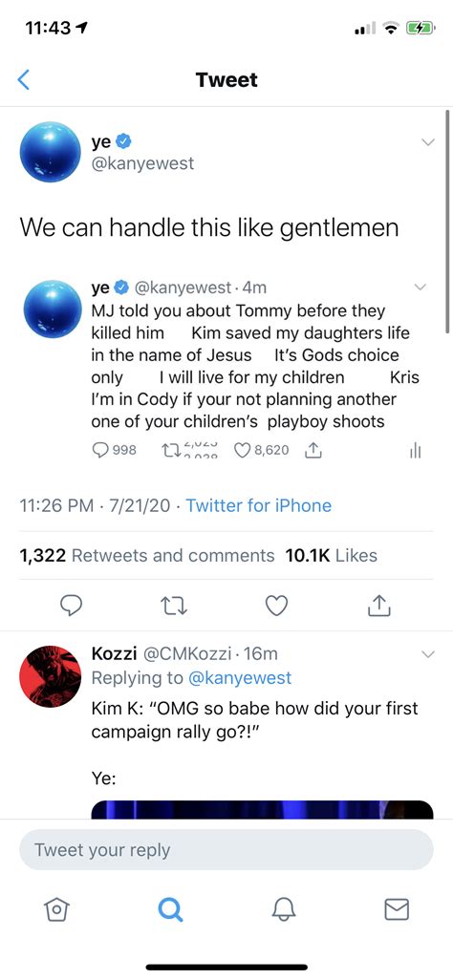Open the Notifications bell tab
This screenshot has height=980, width=453.
point(284,909)
